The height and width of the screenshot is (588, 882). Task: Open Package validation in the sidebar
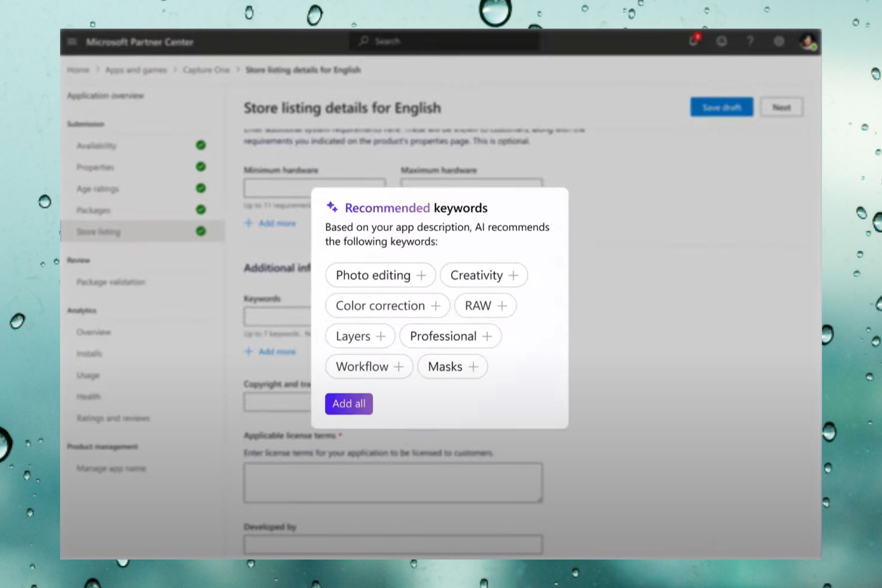[111, 282]
